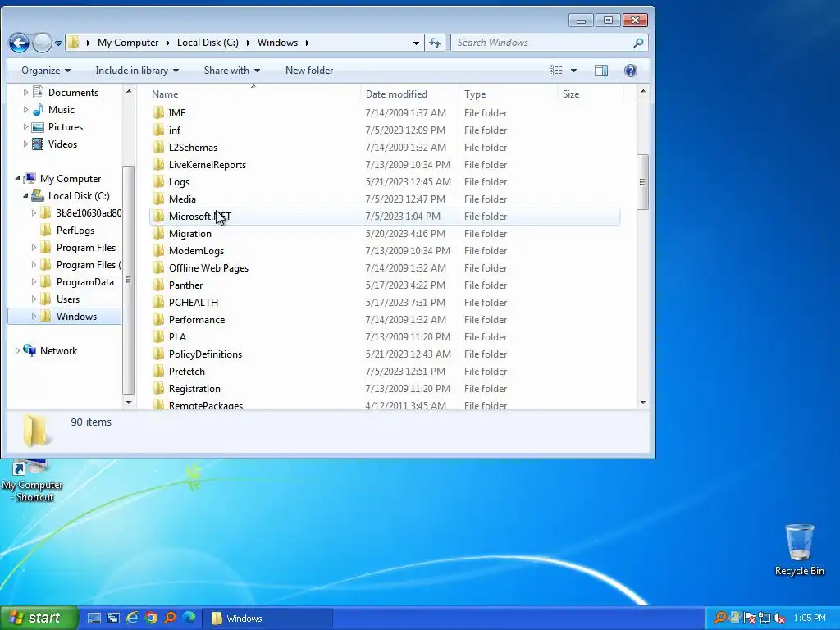
Task: Toggle the preview pane icon
Action: [601, 71]
